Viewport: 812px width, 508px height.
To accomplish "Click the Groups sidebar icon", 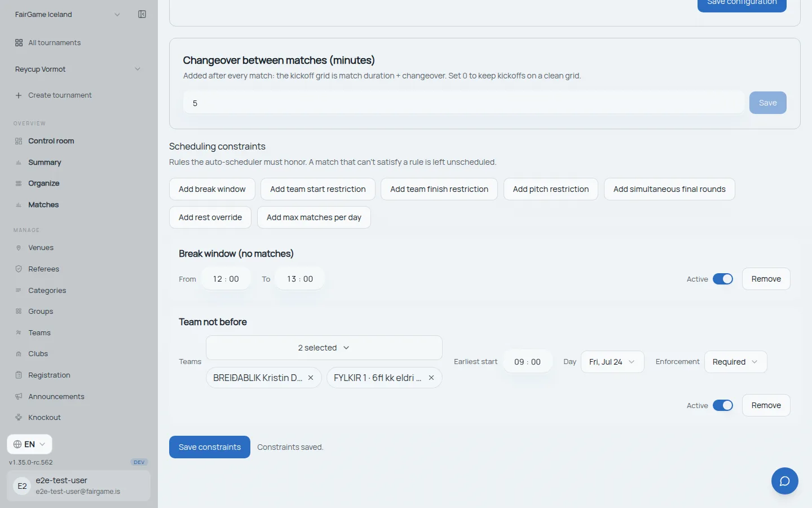I will tap(19, 312).
